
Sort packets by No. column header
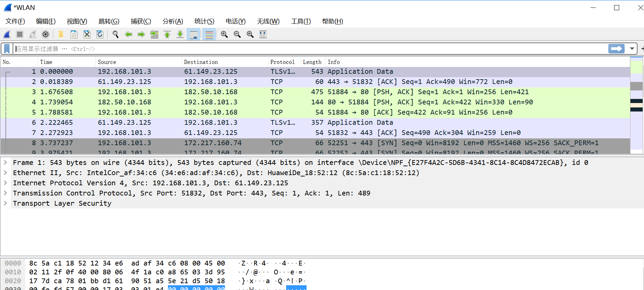coord(19,62)
